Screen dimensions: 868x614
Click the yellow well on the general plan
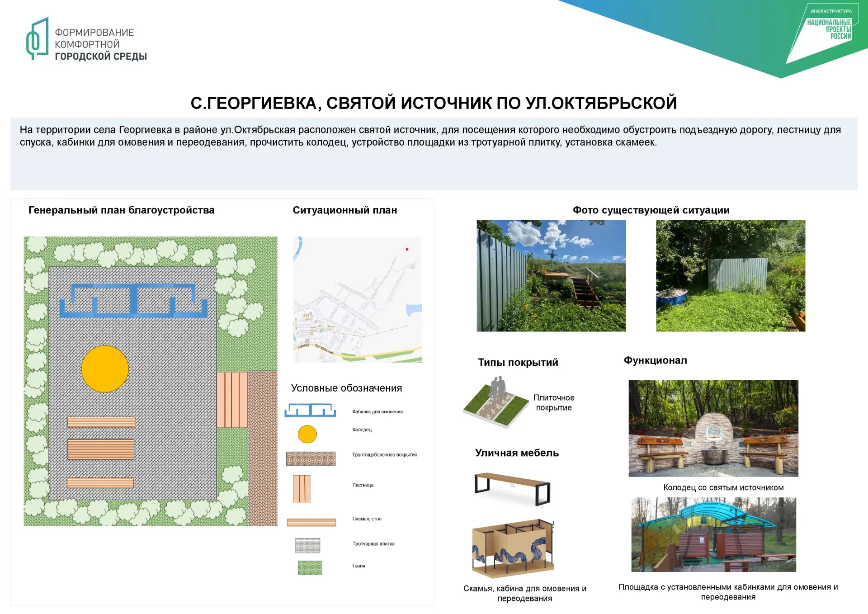pyautogui.click(x=105, y=369)
